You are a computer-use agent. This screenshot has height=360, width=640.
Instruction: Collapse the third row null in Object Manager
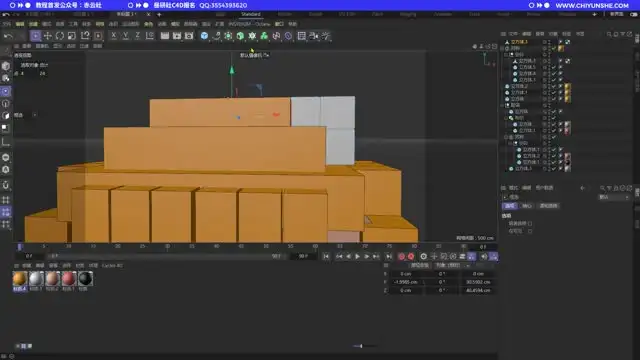[x=507, y=54]
